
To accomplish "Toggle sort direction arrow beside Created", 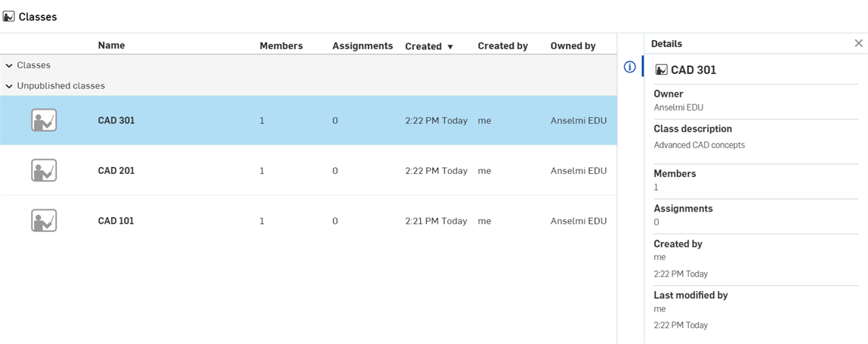I will 450,47.
